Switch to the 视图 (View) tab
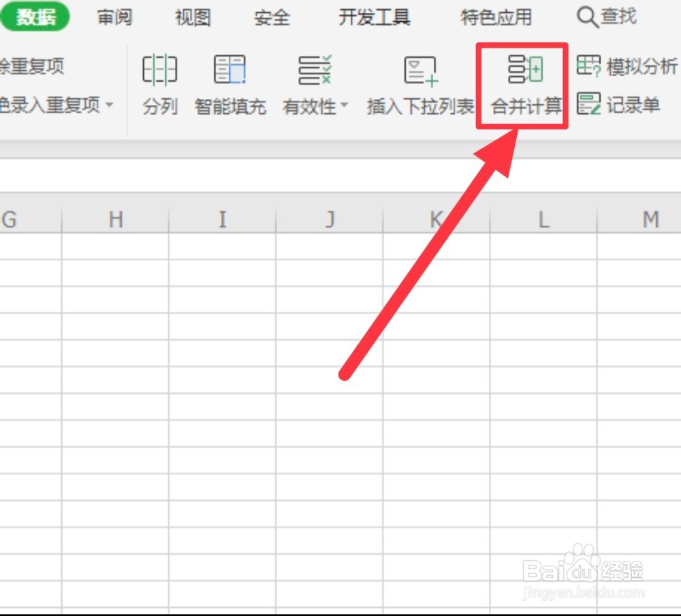The width and height of the screenshot is (681, 616). click(192, 17)
